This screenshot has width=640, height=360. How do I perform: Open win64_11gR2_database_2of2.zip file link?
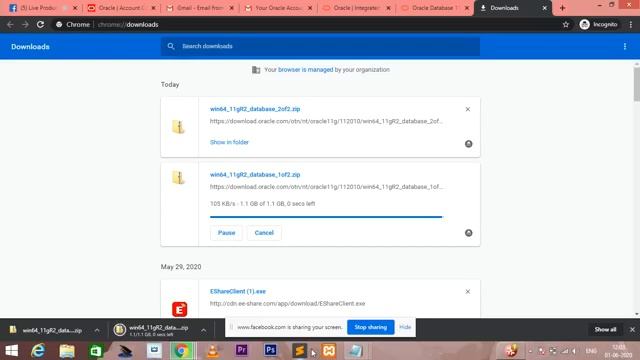pyautogui.click(x=255, y=109)
